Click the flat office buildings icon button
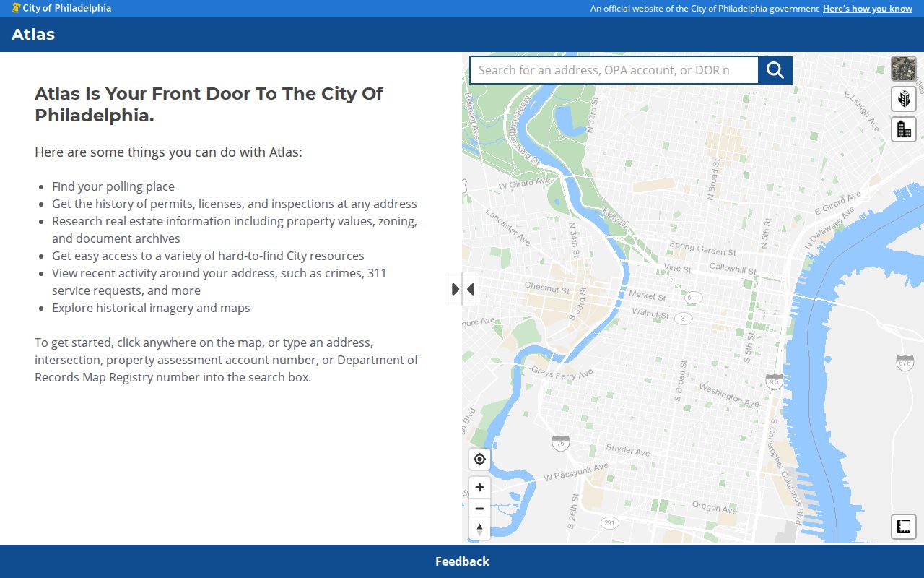The image size is (924, 578). pyautogui.click(x=904, y=129)
